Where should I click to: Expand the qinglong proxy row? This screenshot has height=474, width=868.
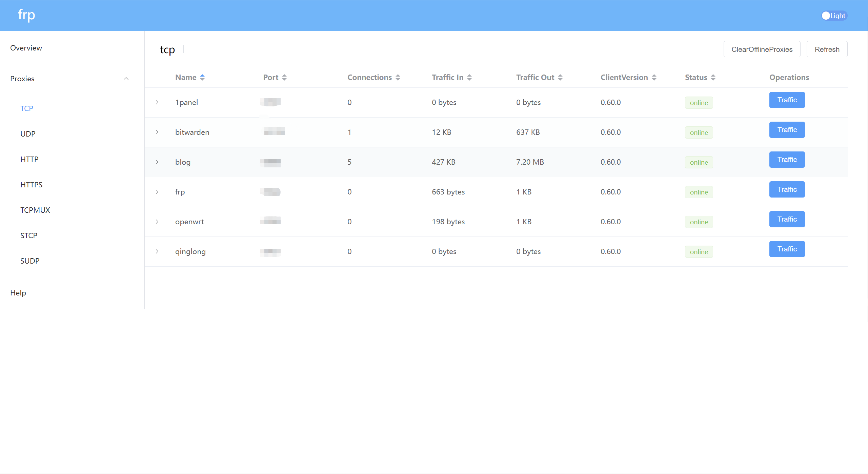(157, 251)
